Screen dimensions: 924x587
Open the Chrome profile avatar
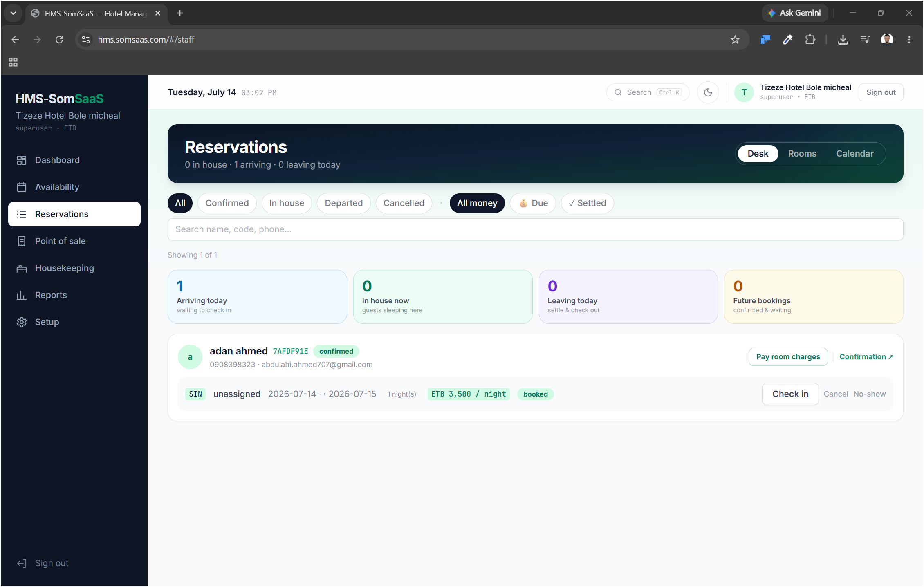(887, 40)
